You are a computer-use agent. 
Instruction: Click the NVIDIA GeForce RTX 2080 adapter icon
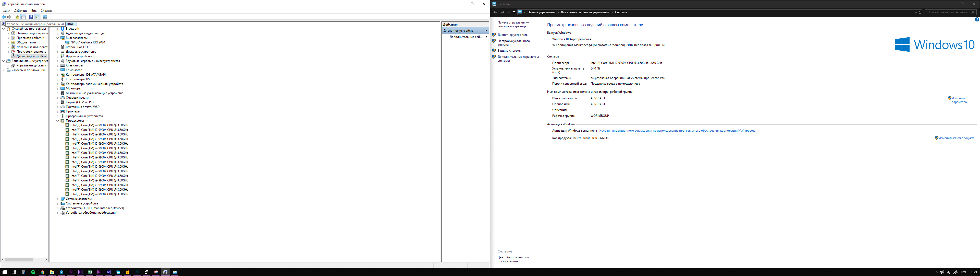click(68, 42)
